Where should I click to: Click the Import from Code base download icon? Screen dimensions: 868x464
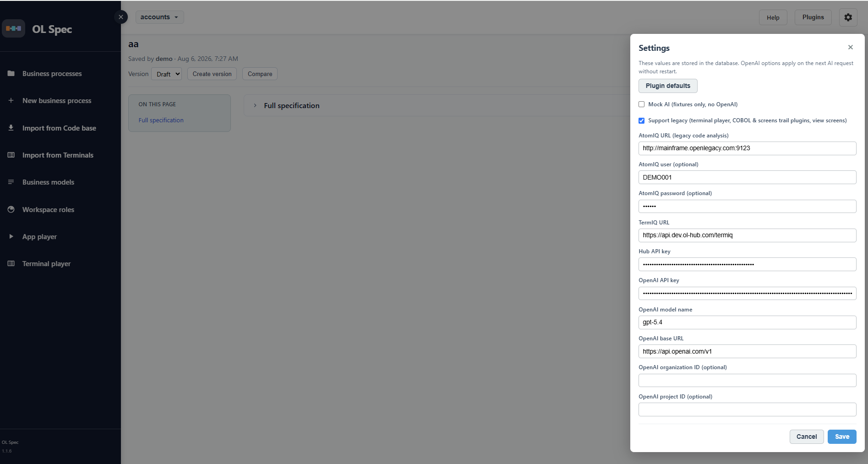pyautogui.click(x=11, y=128)
